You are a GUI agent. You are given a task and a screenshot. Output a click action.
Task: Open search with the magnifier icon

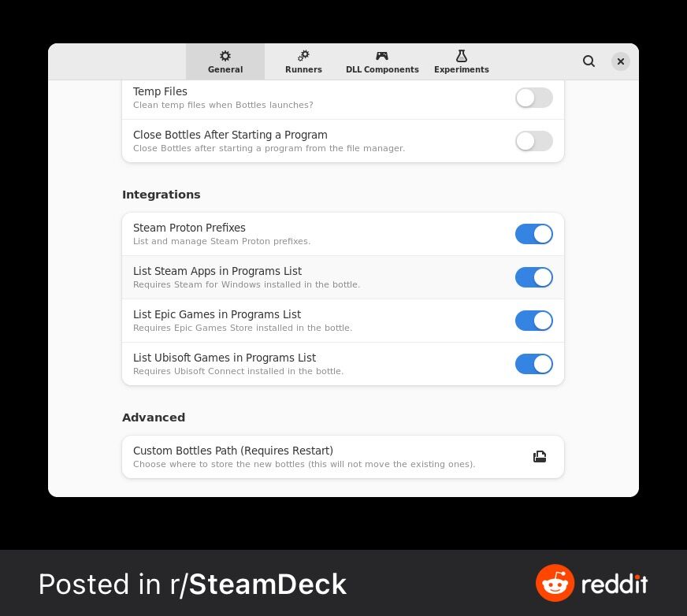pos(589,61)
